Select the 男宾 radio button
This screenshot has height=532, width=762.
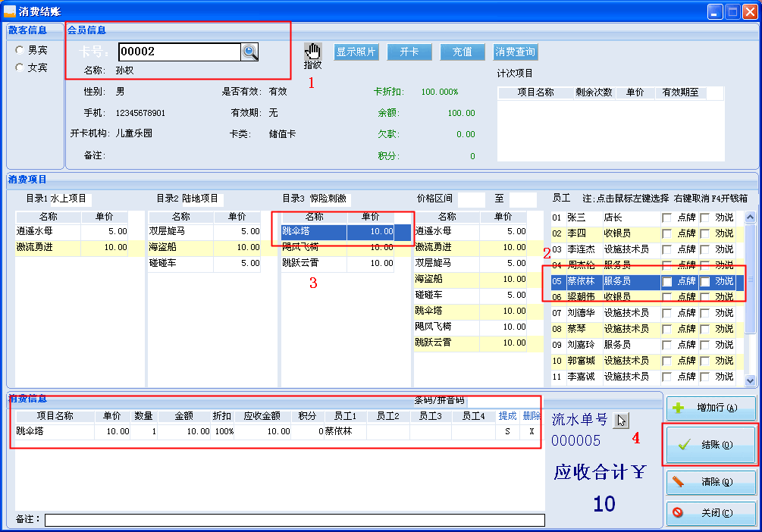coord(20,49)
